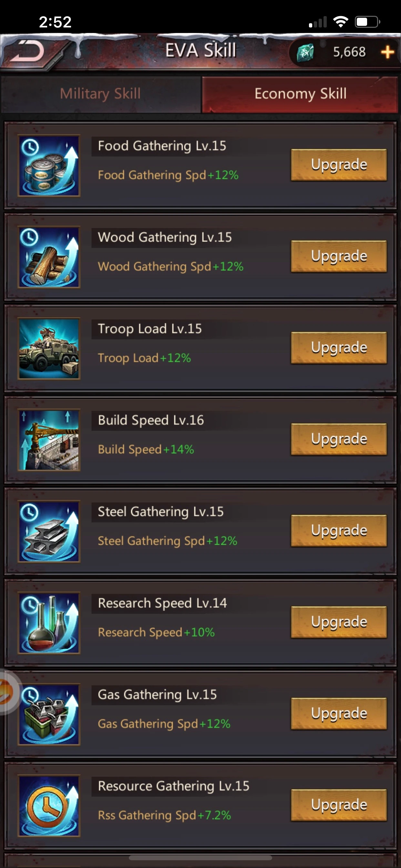Select the Economy Skill tab

click(x=300, y=94)
